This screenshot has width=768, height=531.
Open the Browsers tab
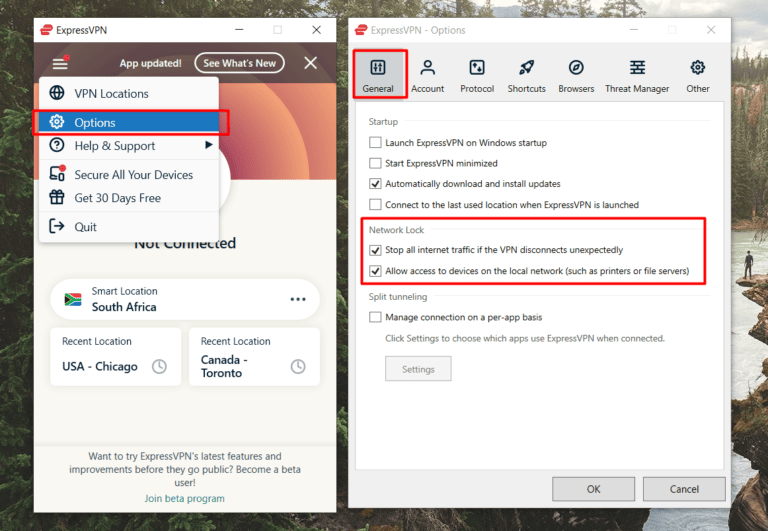pos(576,75)
